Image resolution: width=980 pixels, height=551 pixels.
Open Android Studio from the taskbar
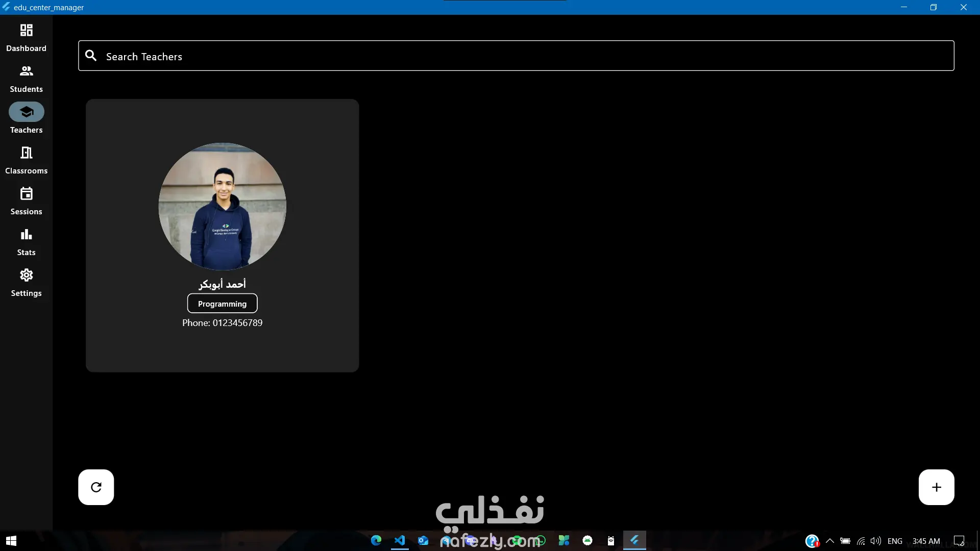(x=587, y=541)
